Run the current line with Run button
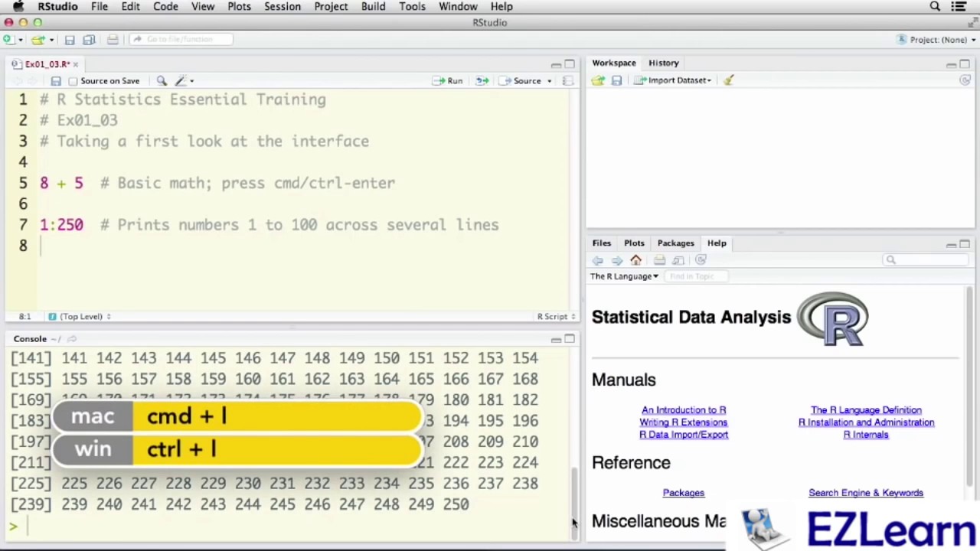 pyautogui.click(x=448, y=80)
